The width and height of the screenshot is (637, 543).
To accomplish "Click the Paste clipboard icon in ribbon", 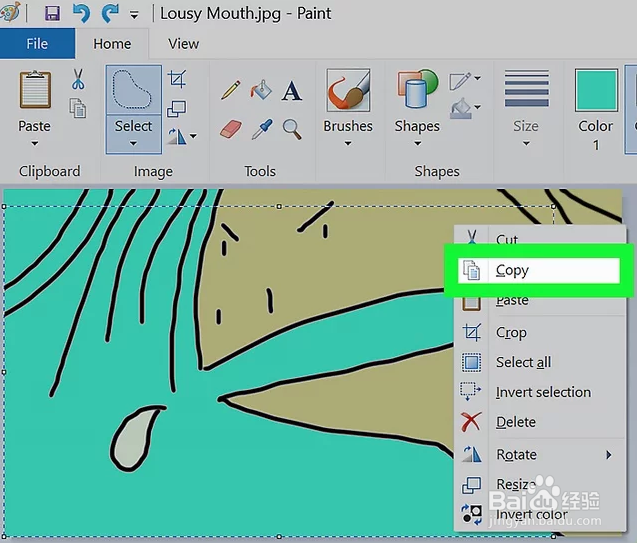I will 35,89.
